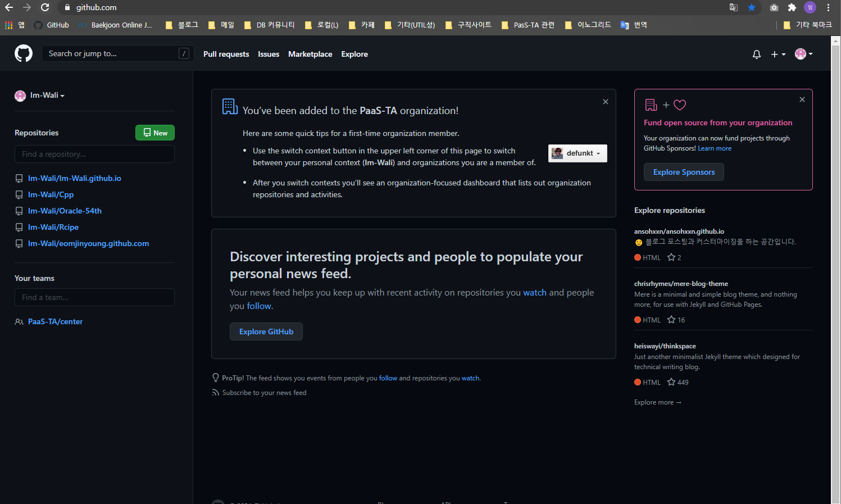Image resolution: width=841 pixels, height=504 pixels.
Task: Open Im-Wali/Im-Wali.github.io repository
Action: click(x=75, y=178)
